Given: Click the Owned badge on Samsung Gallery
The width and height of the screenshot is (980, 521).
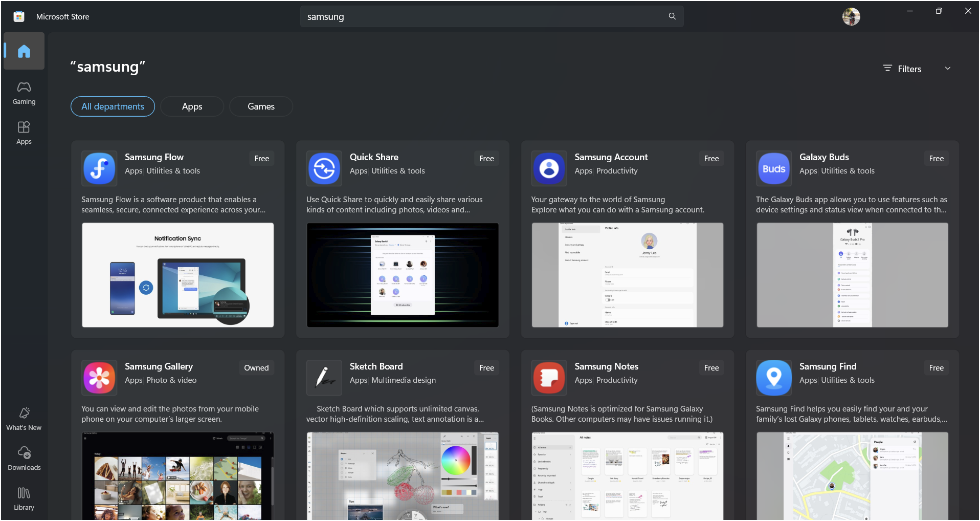Looking at the screenshot, I should [256, 368].
